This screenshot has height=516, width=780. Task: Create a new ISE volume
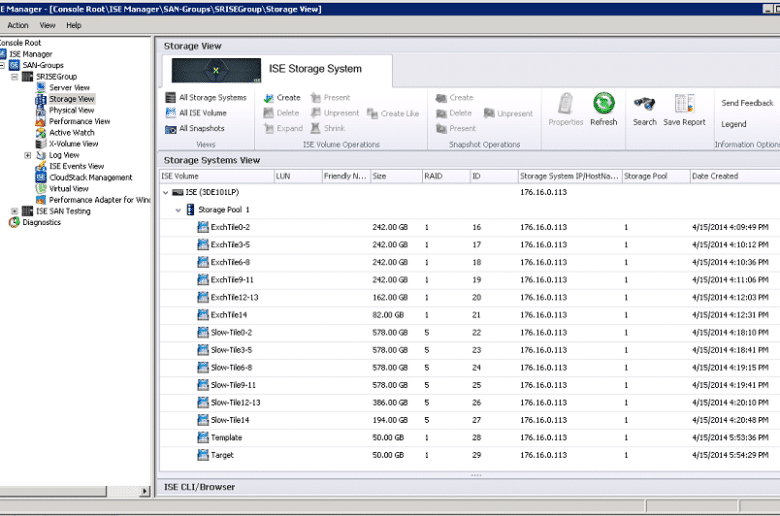tap(282, 98)
